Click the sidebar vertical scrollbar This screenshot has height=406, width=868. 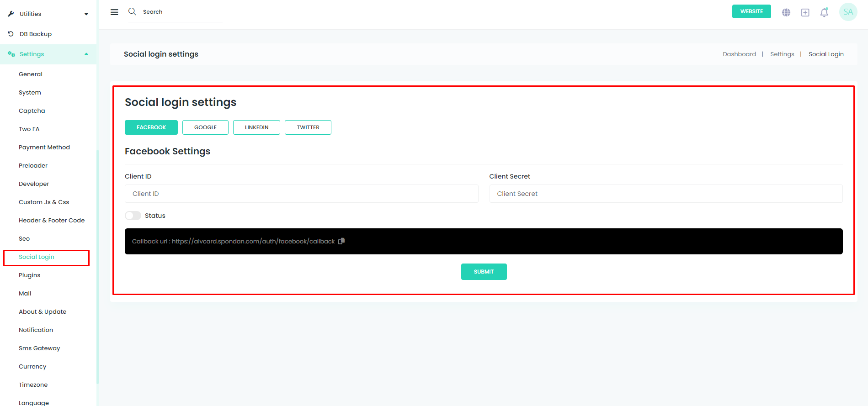point(97,267)
